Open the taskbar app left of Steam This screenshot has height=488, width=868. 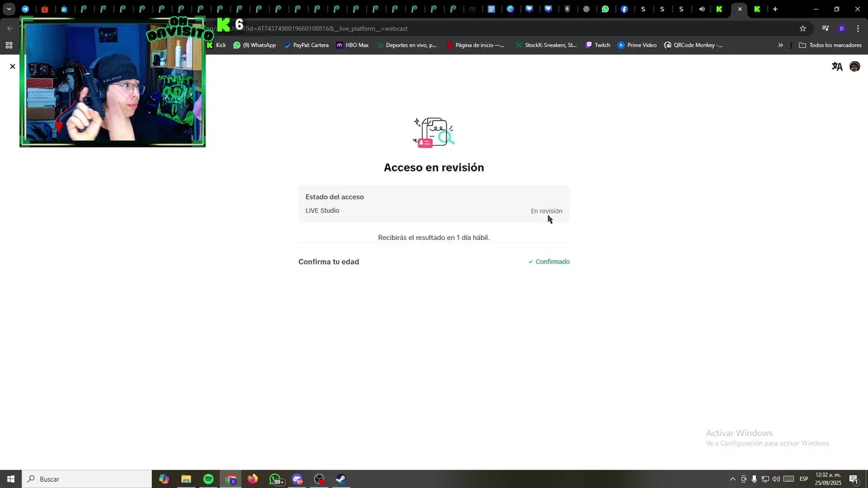tap(319, 479)
